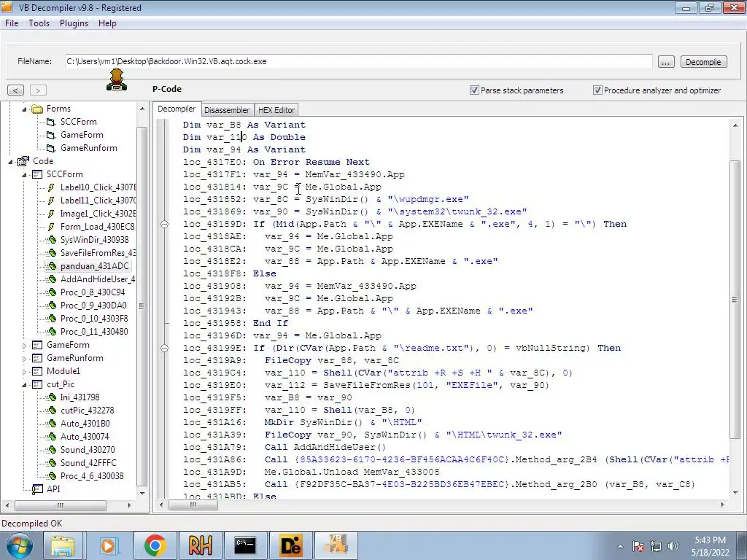Switch to the HEX Editor tab
This screenshot has height=560, width=747.
(276, 110)
